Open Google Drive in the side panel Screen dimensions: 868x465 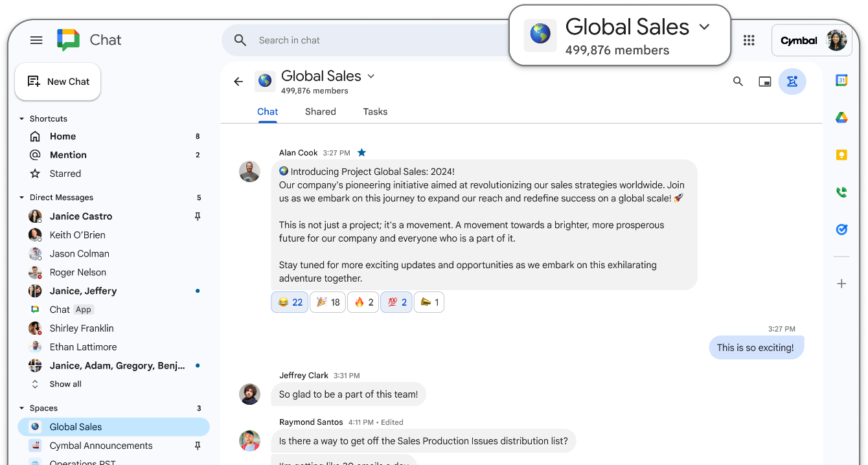(x=841, y=118)
